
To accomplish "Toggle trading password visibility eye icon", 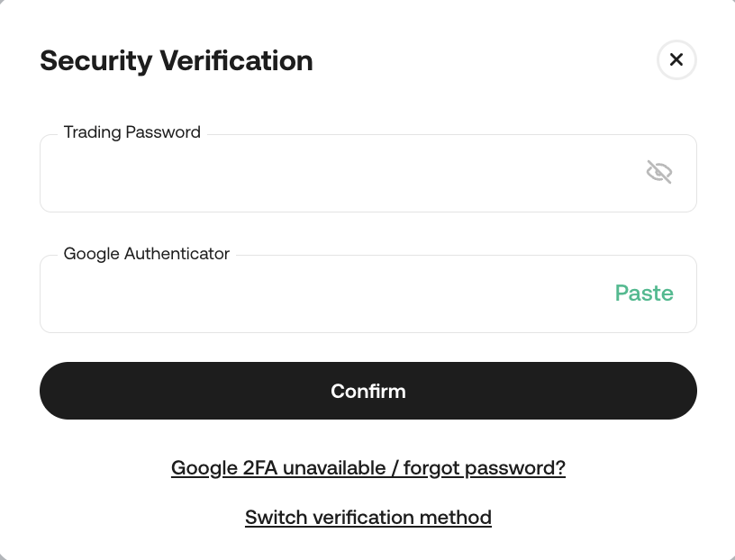I will click(x=659, y=172).
